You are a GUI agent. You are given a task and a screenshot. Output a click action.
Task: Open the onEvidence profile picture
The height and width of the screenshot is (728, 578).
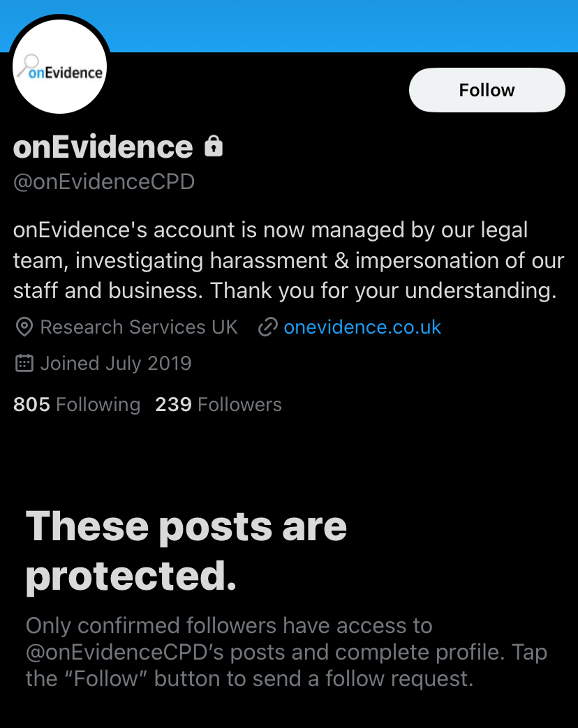(x=60, y=67)
